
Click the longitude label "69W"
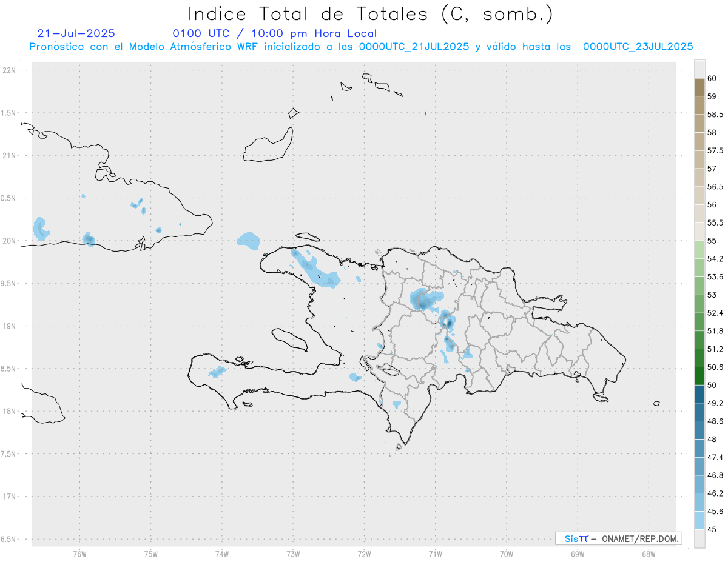tap(578, 554)
